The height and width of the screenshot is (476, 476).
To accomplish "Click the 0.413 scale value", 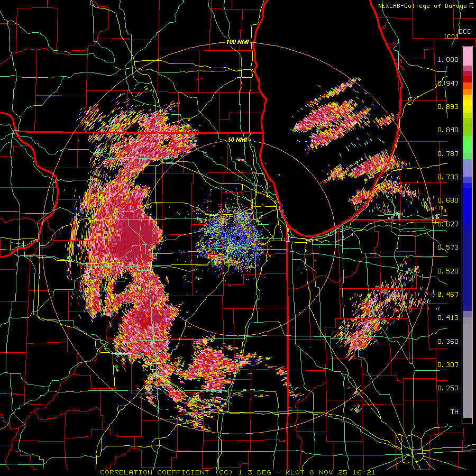I will 448,318.
